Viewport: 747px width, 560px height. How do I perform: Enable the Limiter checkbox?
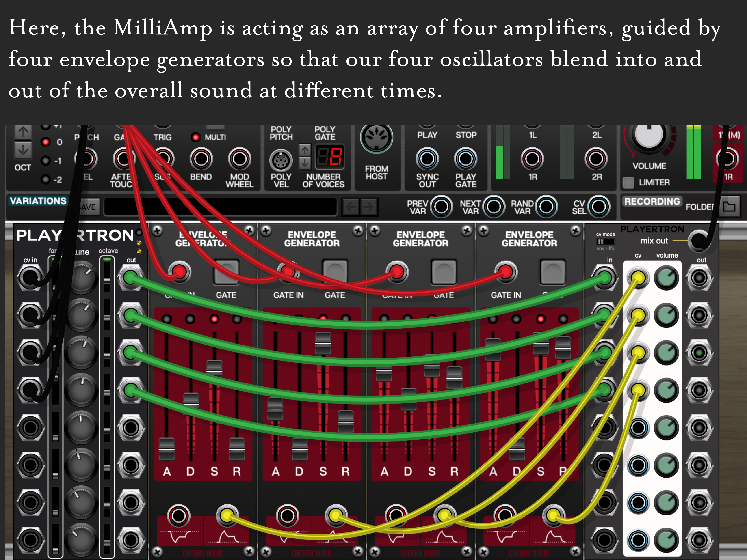628,183
